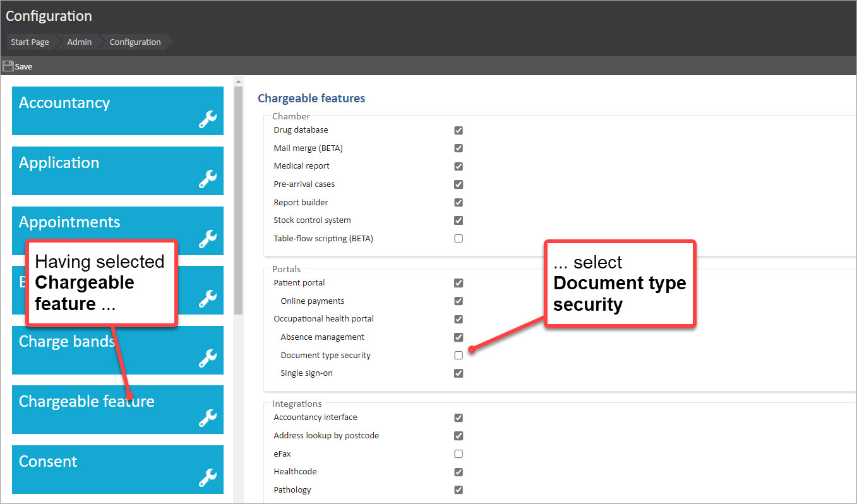
Task: Go to Start Page breadcrumb
Action: (30, 42)
